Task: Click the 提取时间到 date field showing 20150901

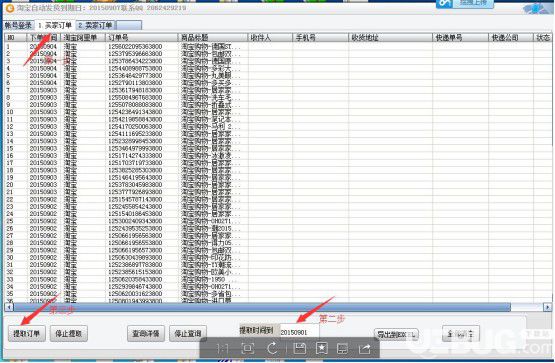Action: 299,332
